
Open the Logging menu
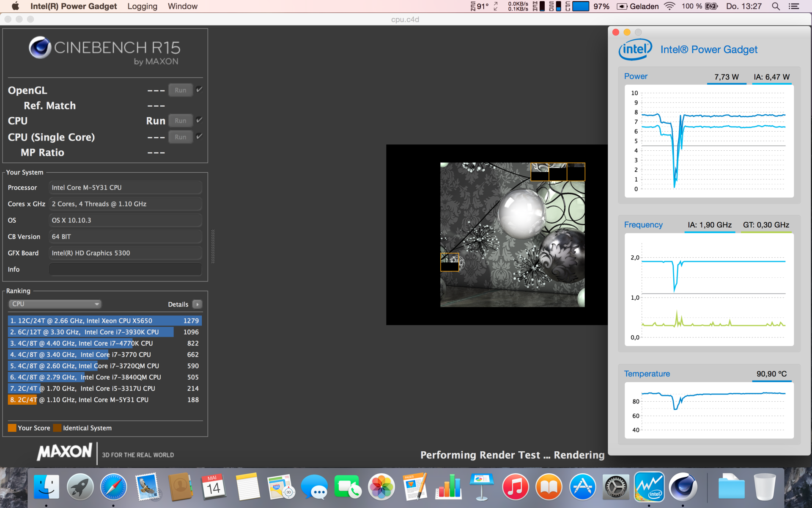(142, 6)
